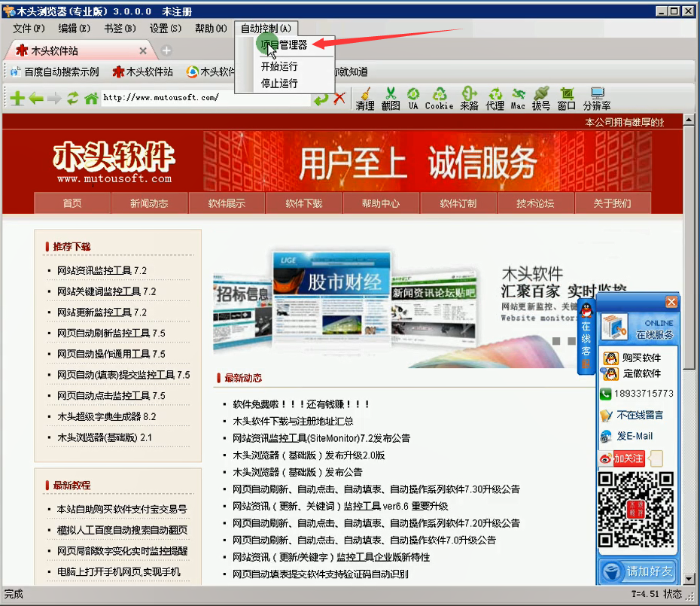
Task: Open the 软件订制 site nav item
Action: [x=458, y=204]
